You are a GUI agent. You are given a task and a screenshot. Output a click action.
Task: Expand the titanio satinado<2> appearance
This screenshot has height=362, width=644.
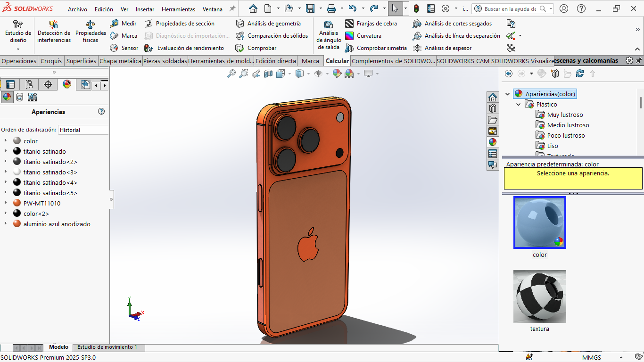[5, 162]
